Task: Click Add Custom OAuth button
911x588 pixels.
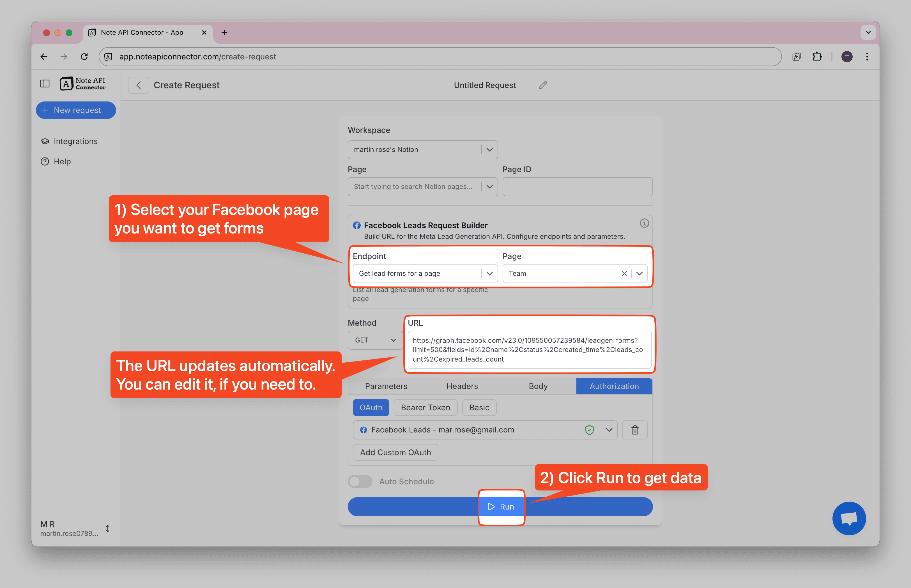Action: pyautogui.click(x=395, y=452)
